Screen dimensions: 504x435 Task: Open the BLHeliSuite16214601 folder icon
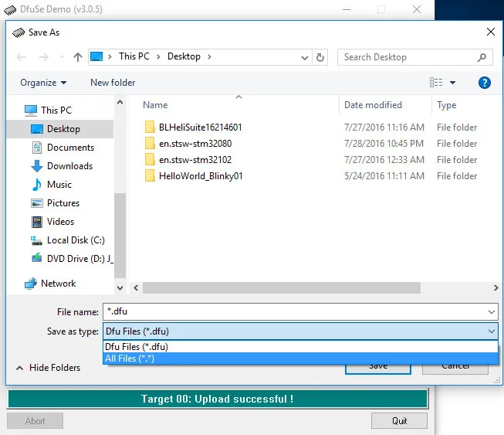click(x=150, y=127)
